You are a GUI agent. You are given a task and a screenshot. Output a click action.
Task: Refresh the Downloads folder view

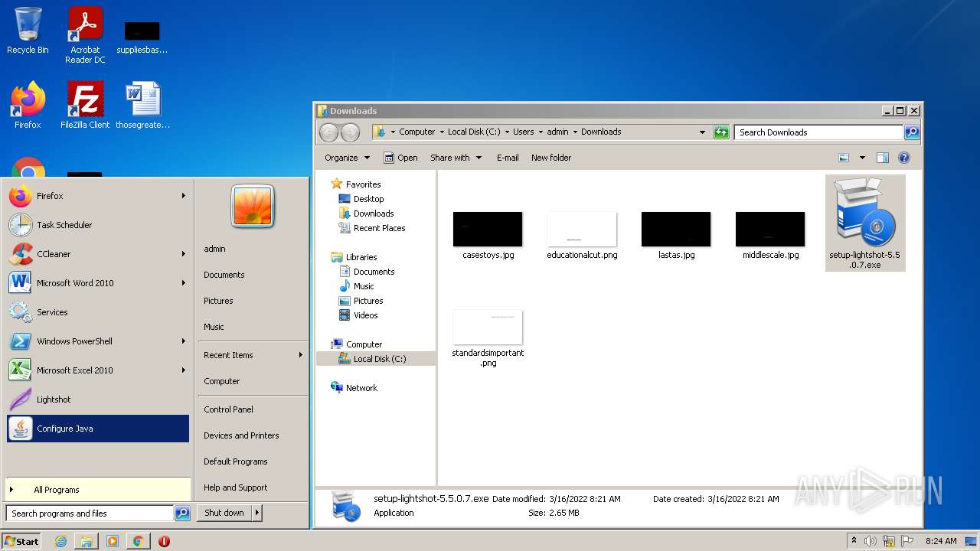721,132
